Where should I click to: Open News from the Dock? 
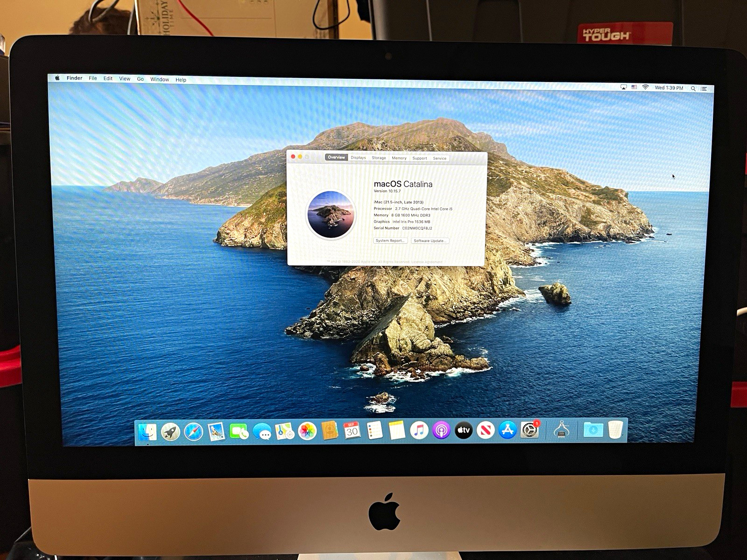486,430
